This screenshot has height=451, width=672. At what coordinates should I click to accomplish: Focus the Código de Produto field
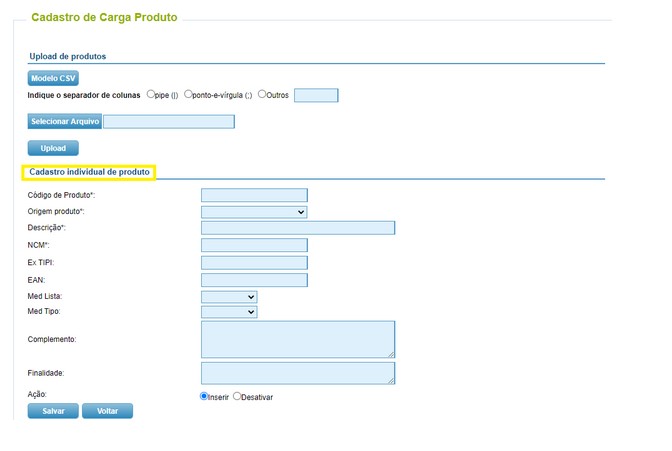click(x=254, y=195)
